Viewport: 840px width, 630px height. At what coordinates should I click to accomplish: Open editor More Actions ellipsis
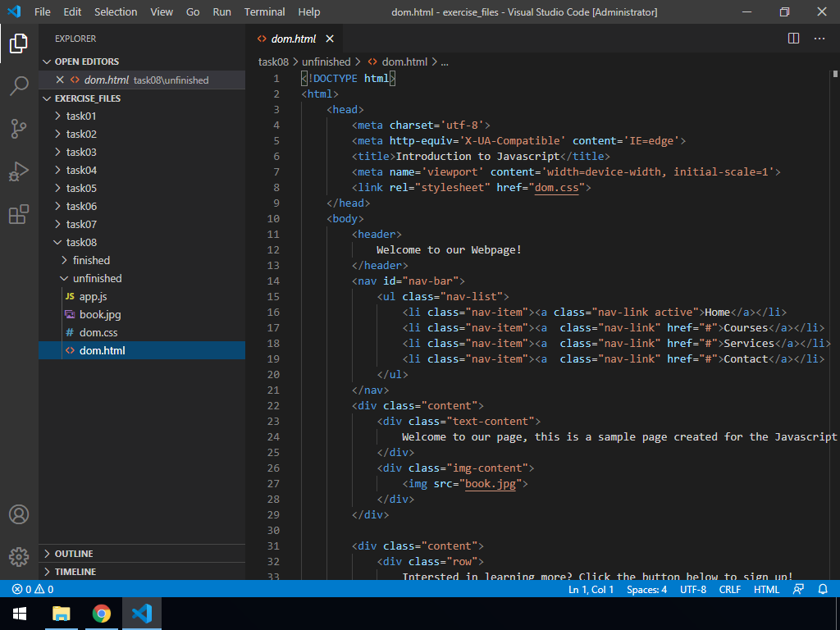click(x=819, y=39)
